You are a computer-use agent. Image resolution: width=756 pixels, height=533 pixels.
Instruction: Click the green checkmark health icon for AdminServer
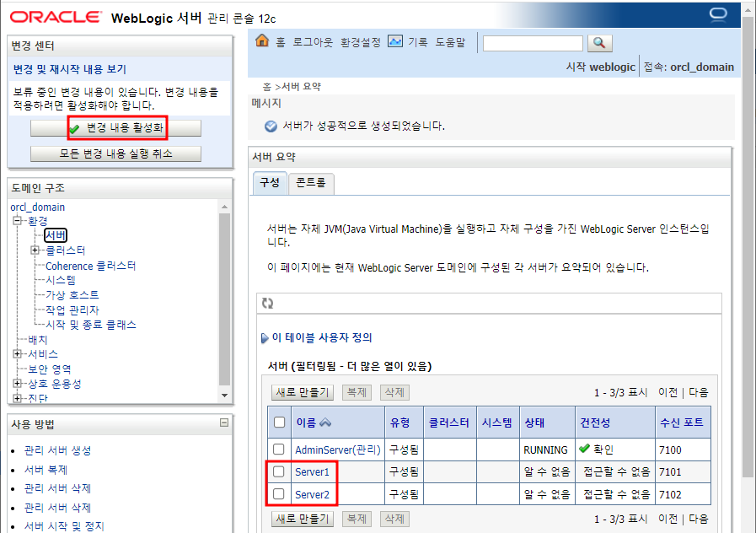pyautogui.click(x=584, y=449)
